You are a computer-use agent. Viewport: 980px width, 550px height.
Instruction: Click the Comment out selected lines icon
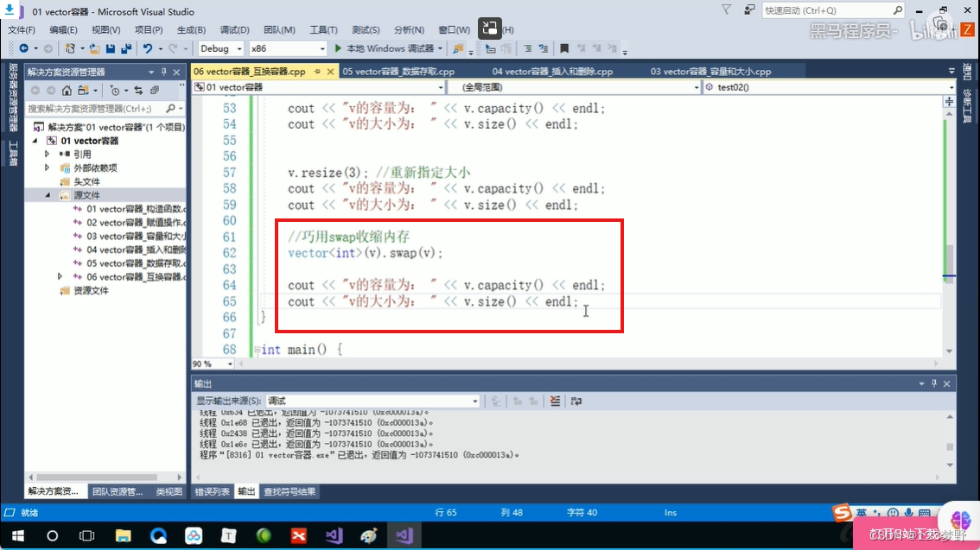[527, 48]
